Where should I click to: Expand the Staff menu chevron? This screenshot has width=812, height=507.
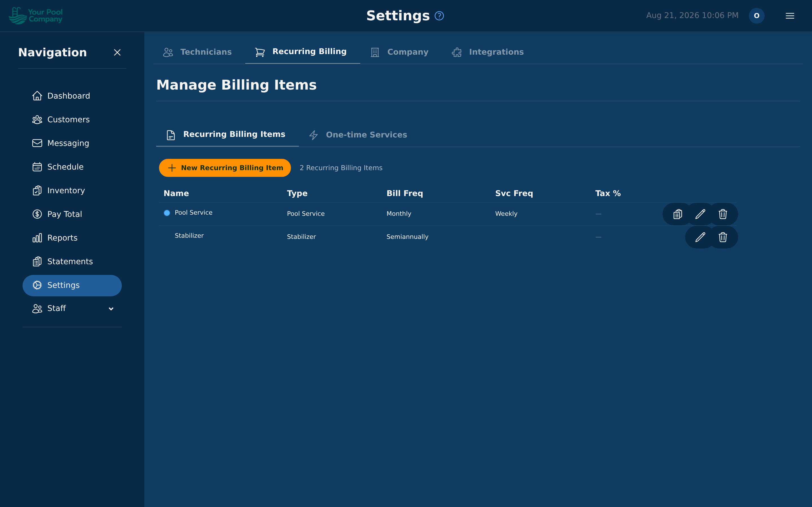coord(111,308)
